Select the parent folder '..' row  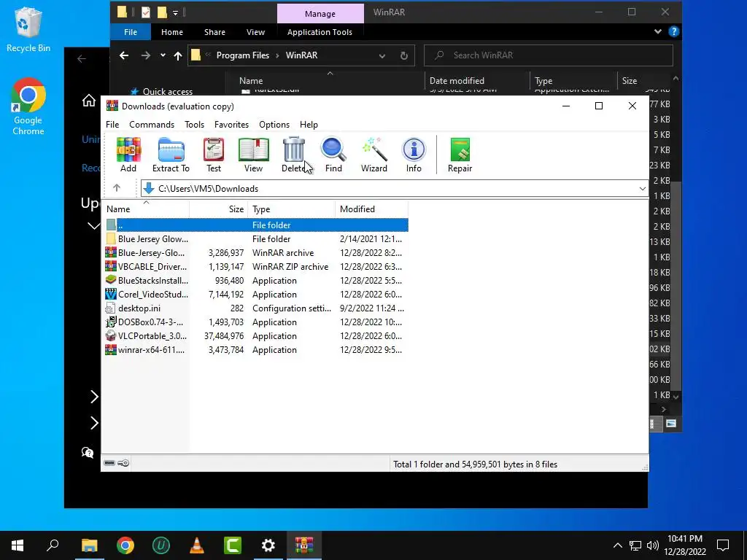pos(256,225)
